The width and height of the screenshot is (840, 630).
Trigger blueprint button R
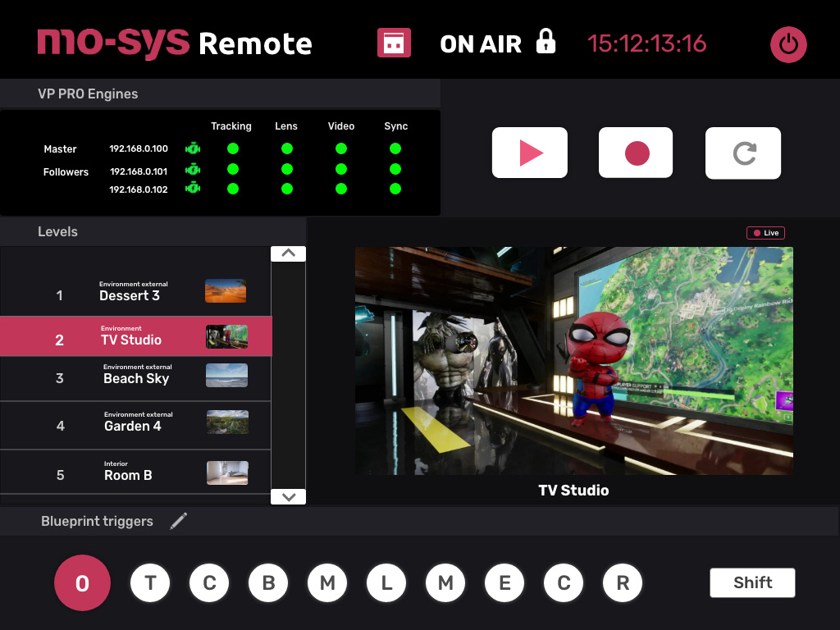click(x=623, y=583)
